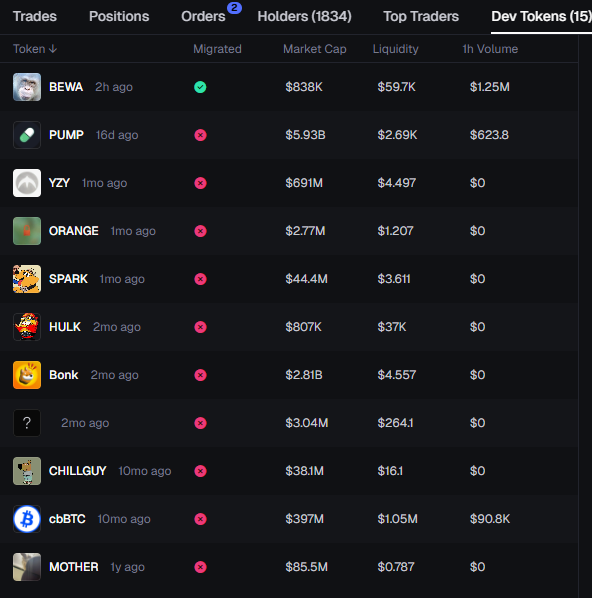Open the CHILLGUY token name
Image resolution: width=592 pixels, height=598 pixels.
click(77, 471)
